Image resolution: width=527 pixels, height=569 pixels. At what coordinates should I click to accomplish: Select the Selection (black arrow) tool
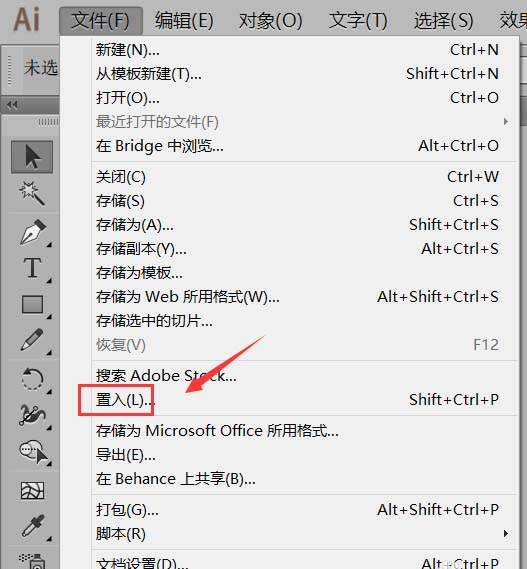click(32, 157)
